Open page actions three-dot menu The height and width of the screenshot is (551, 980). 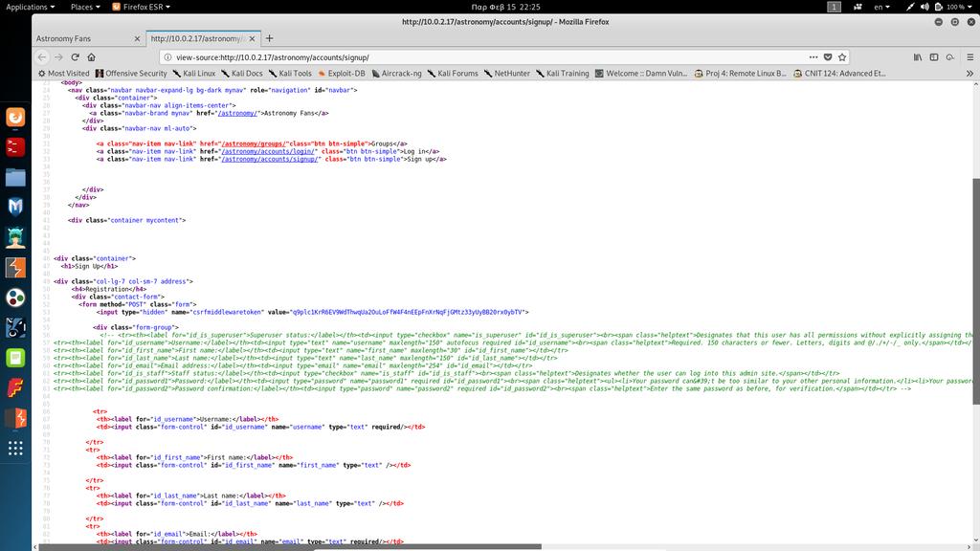pos(813,56)
